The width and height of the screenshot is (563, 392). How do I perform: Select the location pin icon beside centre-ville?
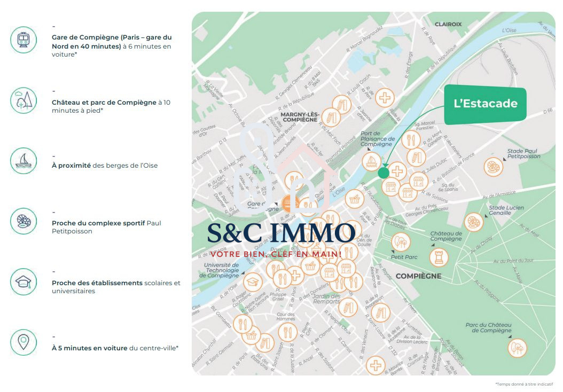(x=24, y=342)
